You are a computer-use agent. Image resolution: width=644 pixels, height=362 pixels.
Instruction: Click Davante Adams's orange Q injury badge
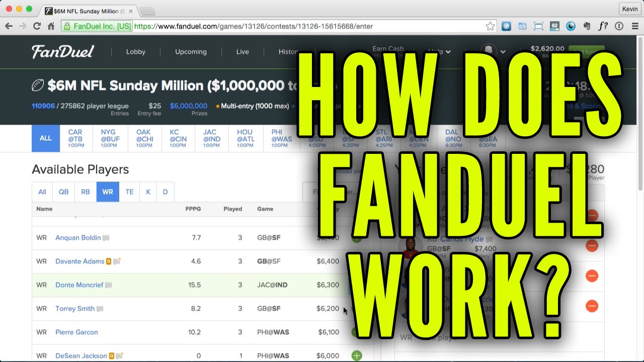click(x=108, y=261)
